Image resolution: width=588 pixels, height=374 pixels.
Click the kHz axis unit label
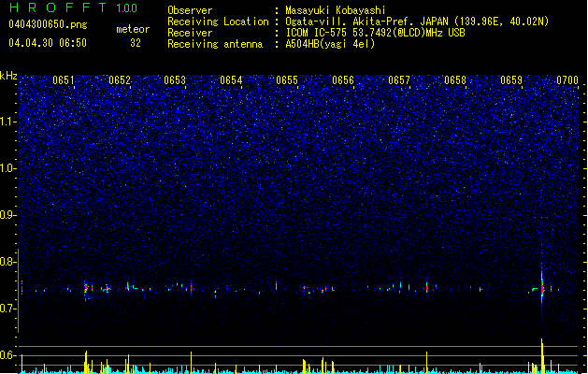(x=8, y=76)
